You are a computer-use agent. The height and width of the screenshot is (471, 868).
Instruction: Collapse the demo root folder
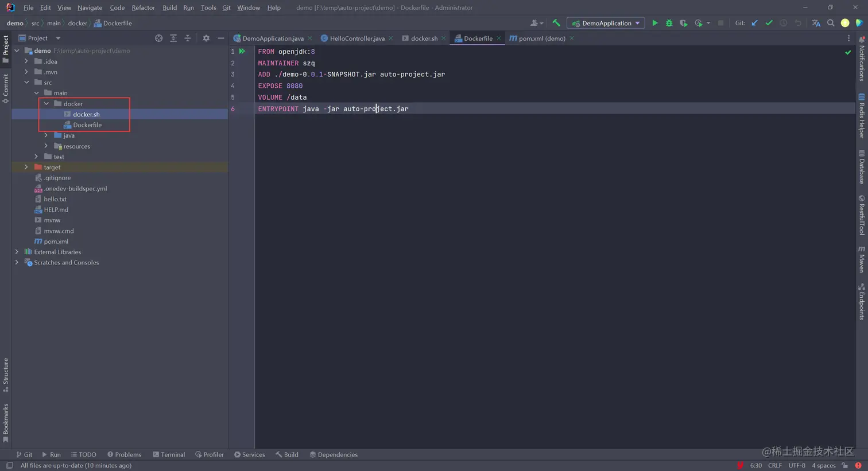17,50
